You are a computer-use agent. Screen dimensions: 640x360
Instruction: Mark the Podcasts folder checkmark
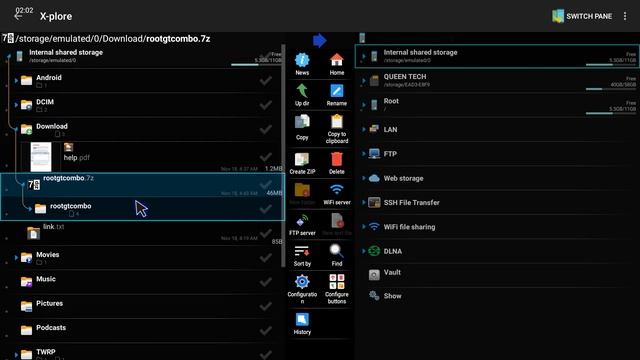(x=266, y=331)
